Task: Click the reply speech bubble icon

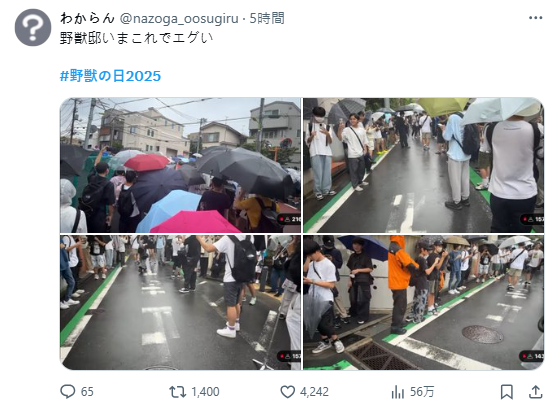Action: [67, 391]
